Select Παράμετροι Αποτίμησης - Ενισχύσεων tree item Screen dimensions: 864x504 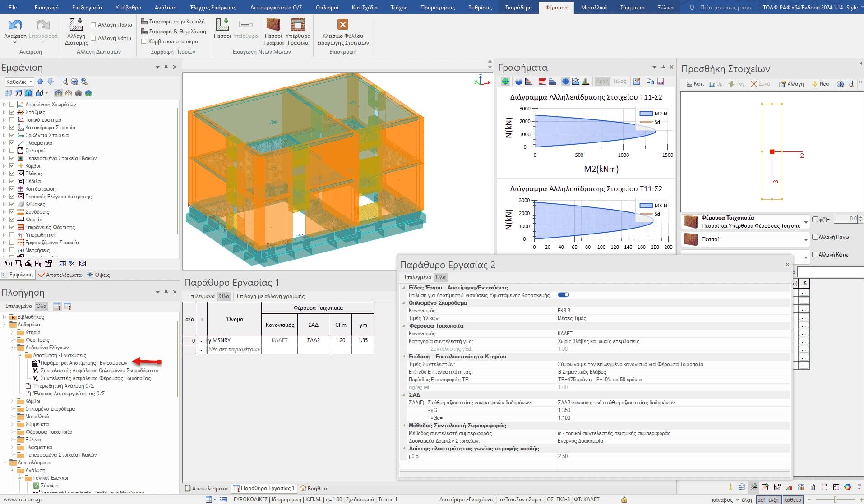84,363
